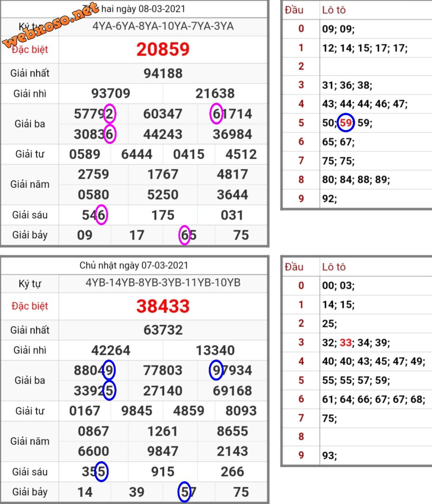This screenshot has width=432, height=504.
Task: Click third prize number 60347
Action: click(163, 114)
